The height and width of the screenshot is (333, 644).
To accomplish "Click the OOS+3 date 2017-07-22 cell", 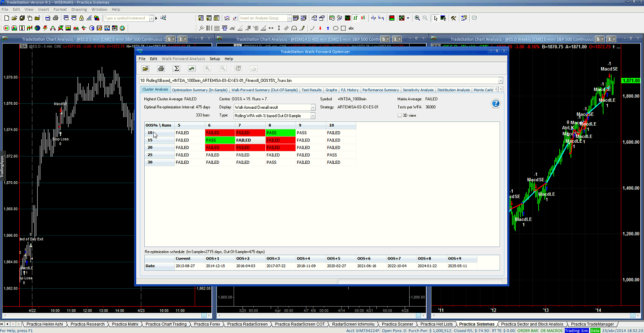I will click(x=281, y=266).
